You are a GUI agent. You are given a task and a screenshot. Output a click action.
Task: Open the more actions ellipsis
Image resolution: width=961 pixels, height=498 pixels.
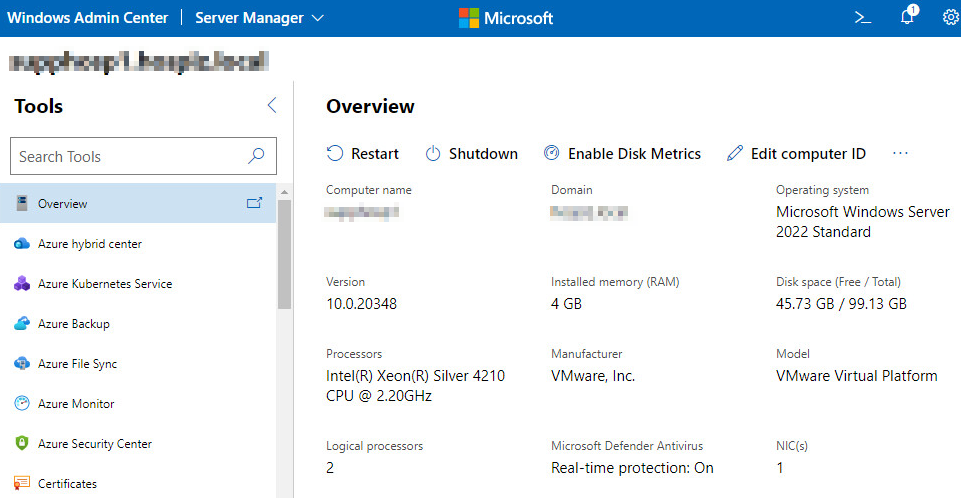900,153
